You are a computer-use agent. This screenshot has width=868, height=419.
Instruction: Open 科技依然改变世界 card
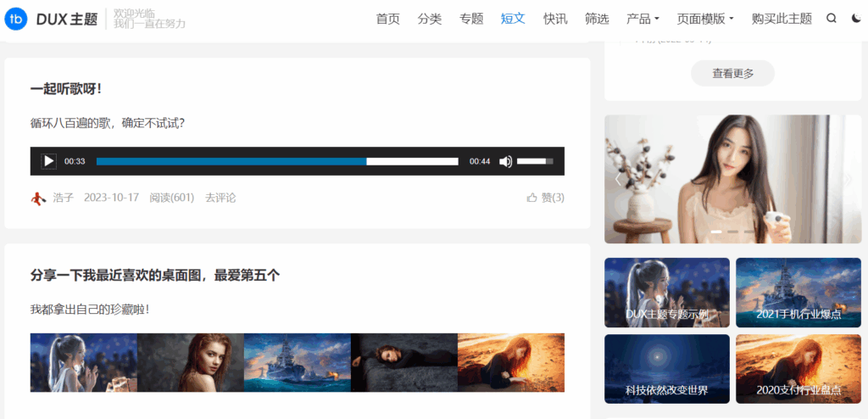(667, 369)
